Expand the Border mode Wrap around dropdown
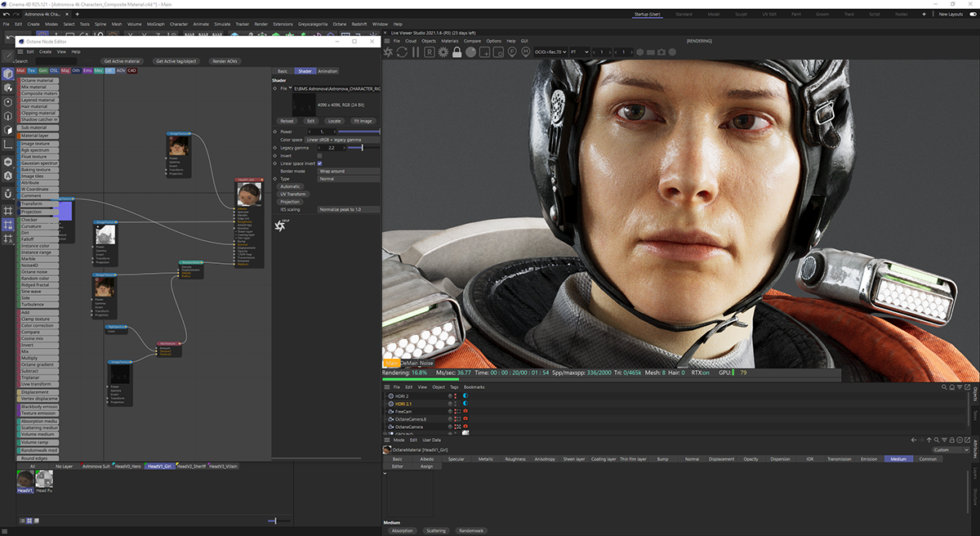This screenshot has height=536, width=980. coord(349,172)
